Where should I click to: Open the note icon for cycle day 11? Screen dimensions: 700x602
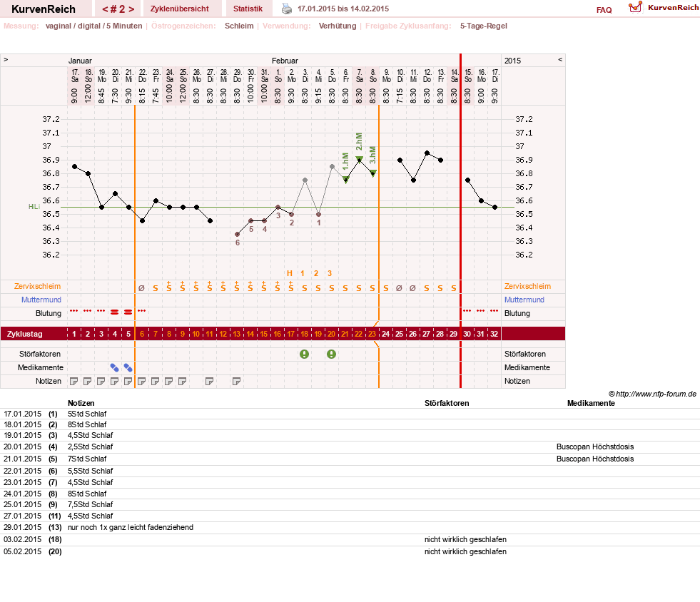point(209,381)
